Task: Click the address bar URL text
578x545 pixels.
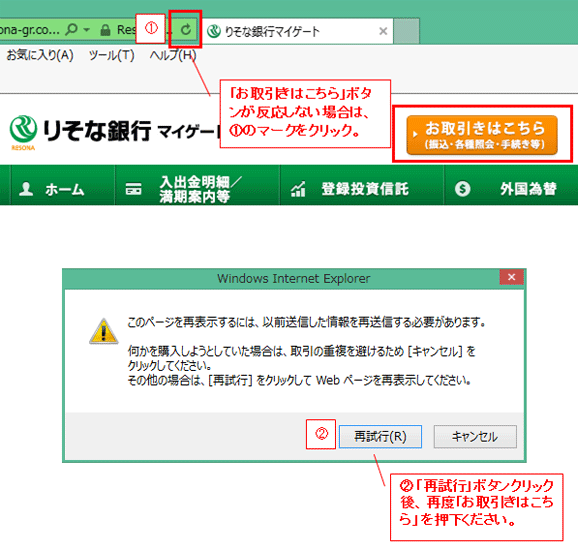Action: click(x=29, y=29)
